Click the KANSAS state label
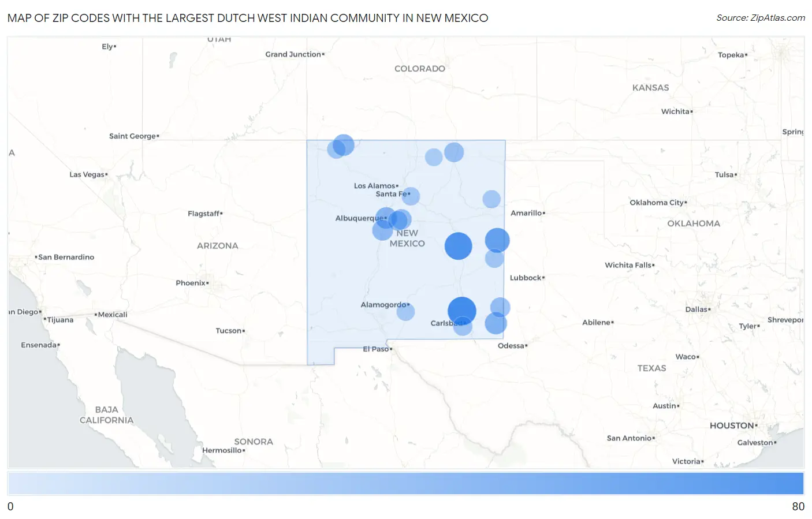This screenshot has width=812, height=519. [650, 88]
